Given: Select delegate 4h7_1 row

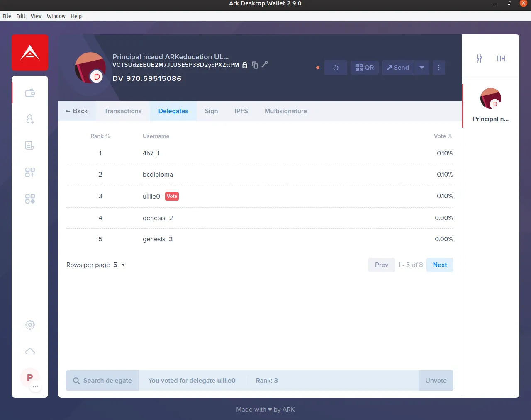Looking at the screenshot, I should pyautogui.click(x=260, y=153).
